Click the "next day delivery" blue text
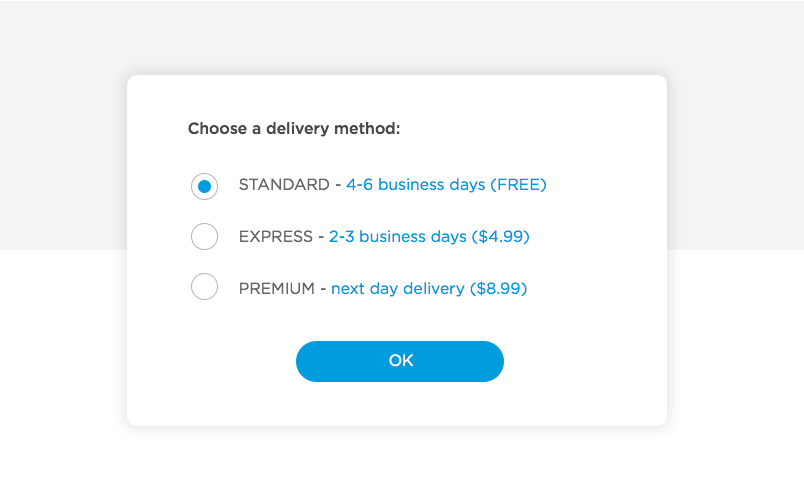804x500 pixels. coord(397,289)
